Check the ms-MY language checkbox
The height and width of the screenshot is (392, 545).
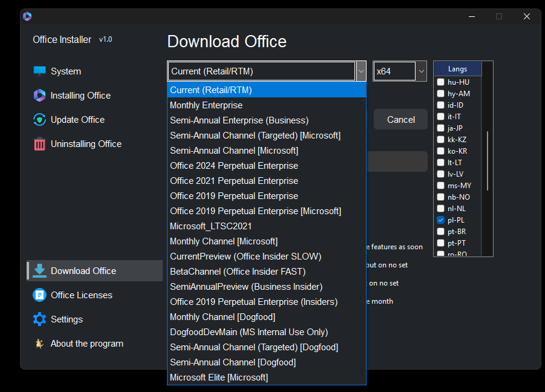(441, 185)
